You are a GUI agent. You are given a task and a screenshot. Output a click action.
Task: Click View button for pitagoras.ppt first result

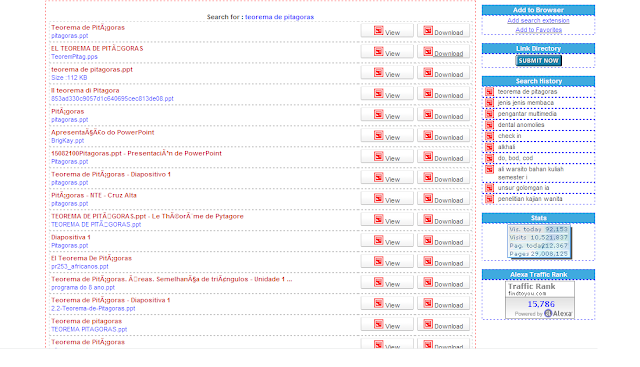click(387, 31)
